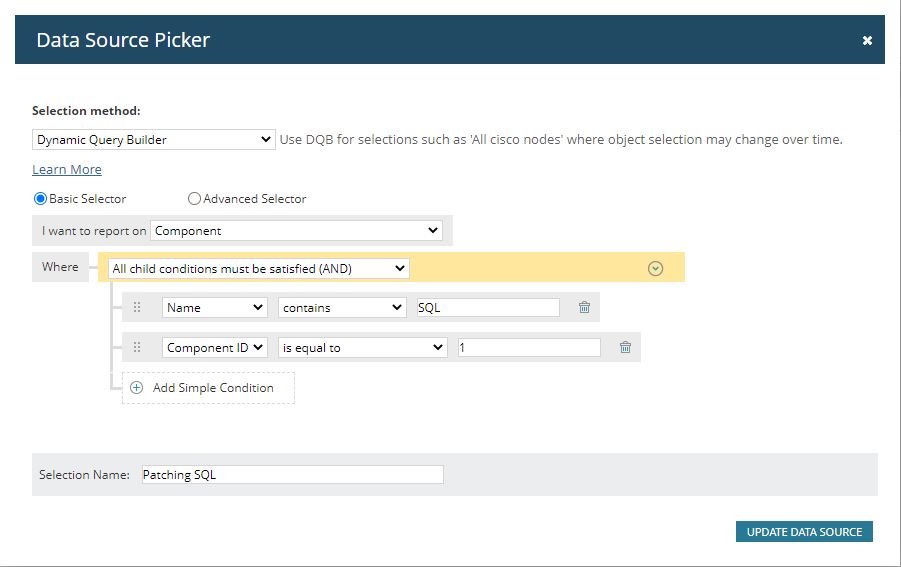This screenshot has height=567, width=901.
Task: Click the Selection Name text field
Action: pos(291,475)
